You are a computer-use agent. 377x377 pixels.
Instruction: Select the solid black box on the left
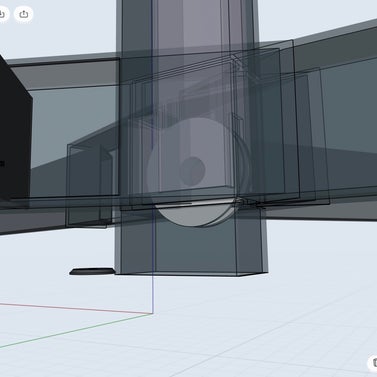point(14,130)
